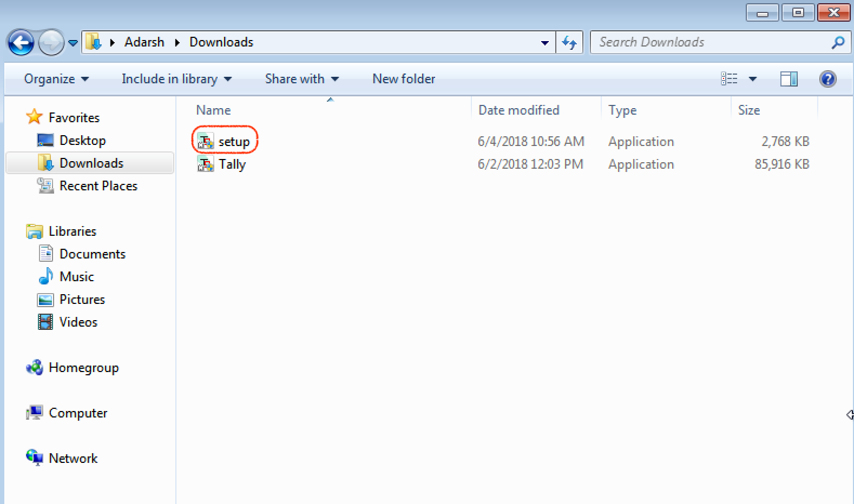
Task: Open the Videos library
Action: pos(78,322)
